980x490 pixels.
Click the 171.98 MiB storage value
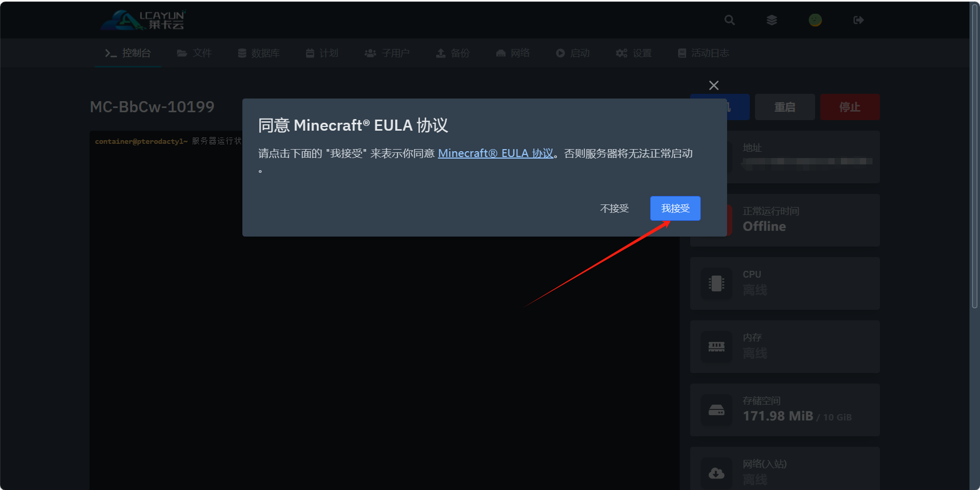click(778, 416)
